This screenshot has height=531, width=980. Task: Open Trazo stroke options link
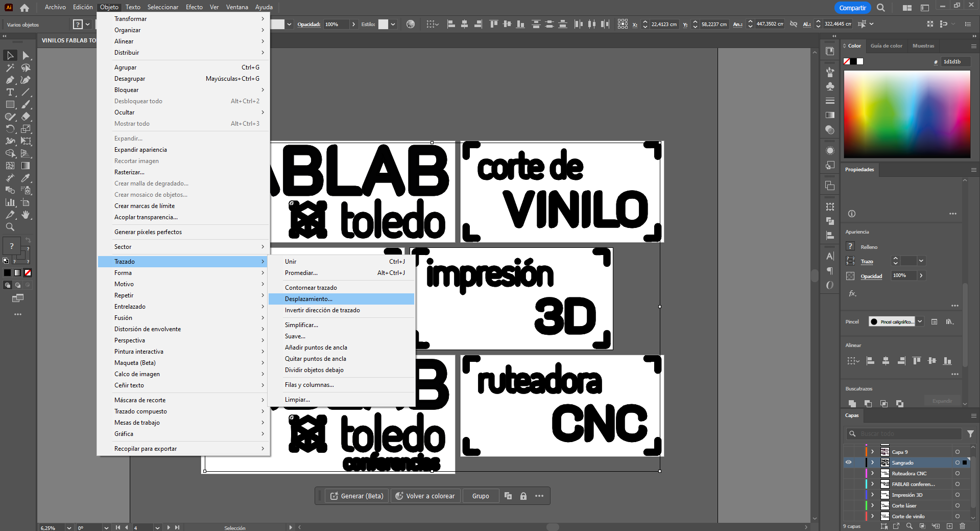867,262
